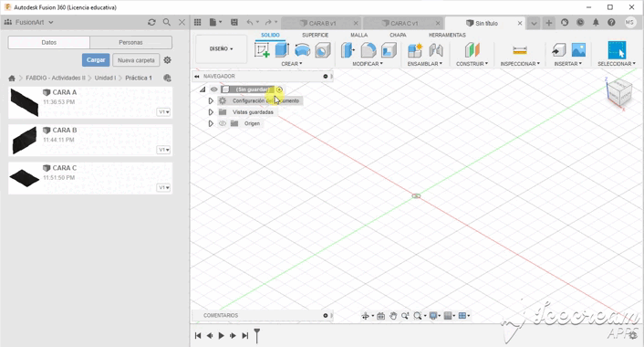Select the Measure tool
The height and width of the screenshot is (347, 644).
click(520, 50)
